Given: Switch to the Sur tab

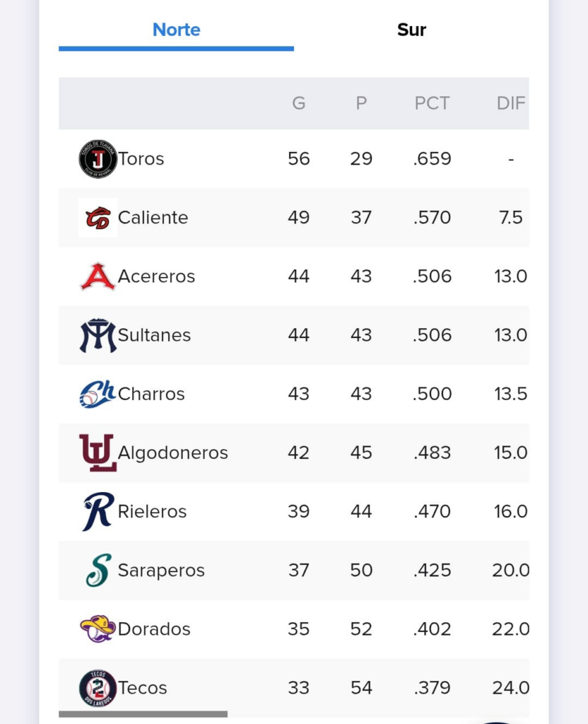Looking at the screenshot, I should tap(411, 30).
